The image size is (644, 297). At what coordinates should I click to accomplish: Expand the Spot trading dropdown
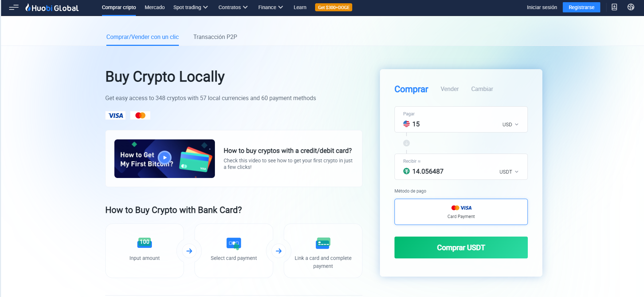click(191, 7)
